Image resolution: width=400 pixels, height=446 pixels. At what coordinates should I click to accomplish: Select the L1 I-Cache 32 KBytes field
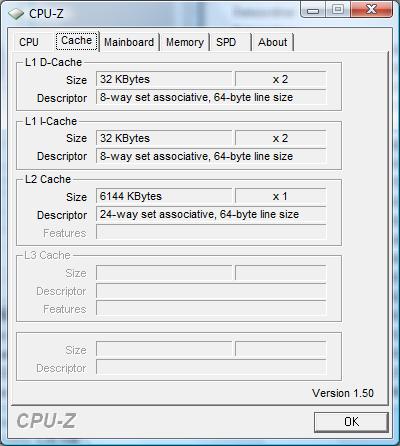coord(164,138)
